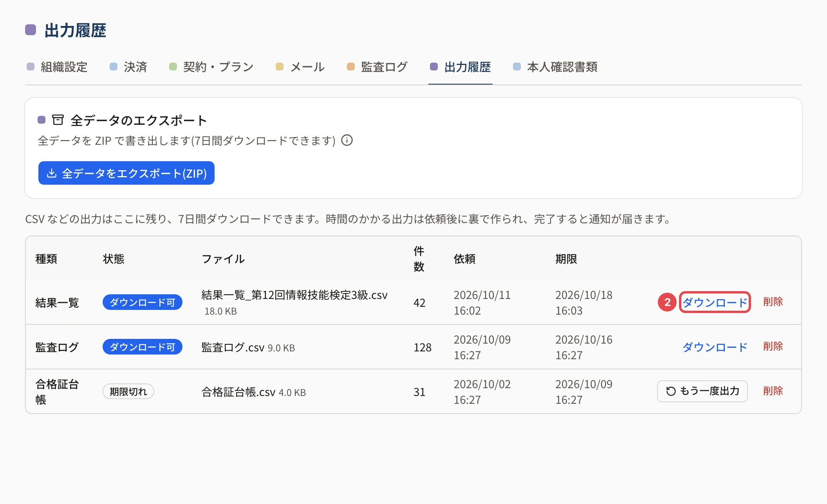Open the 組織設定 tab
The width and height of the screenshot is (827, 504).
pyautogui.click(x=57, y=67)
